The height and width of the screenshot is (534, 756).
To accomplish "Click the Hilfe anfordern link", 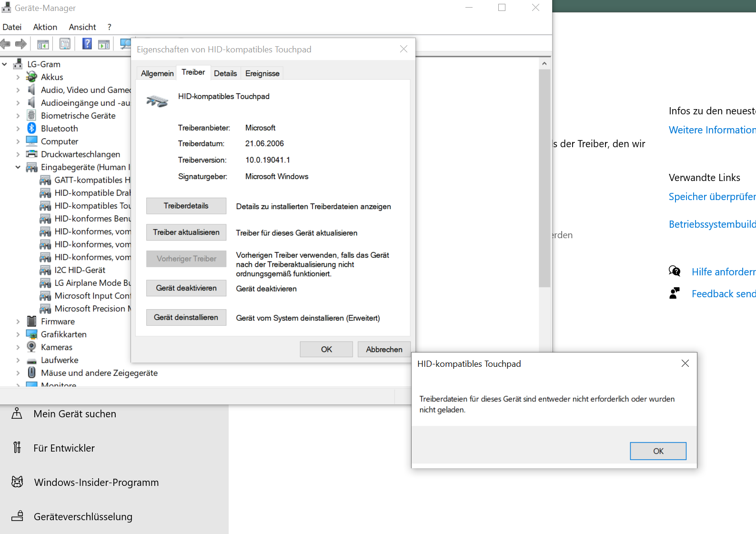I will pyautogui.click(x=724, y=272).
